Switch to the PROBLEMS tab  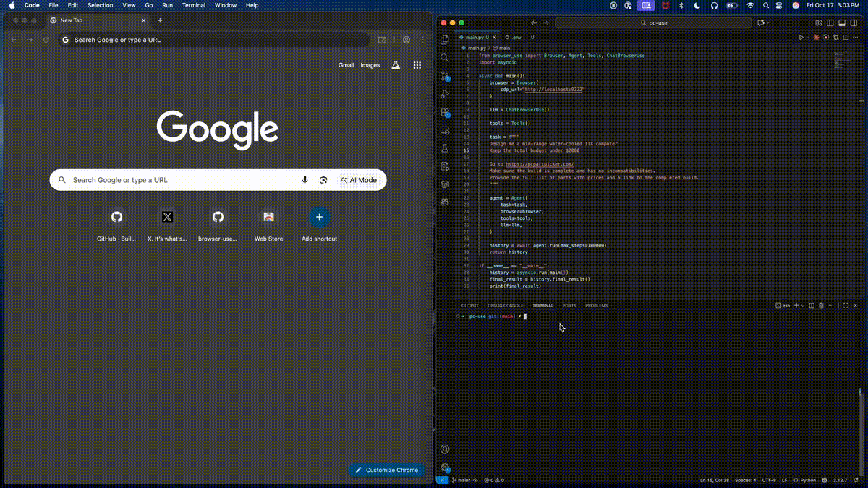pos(596,305)
